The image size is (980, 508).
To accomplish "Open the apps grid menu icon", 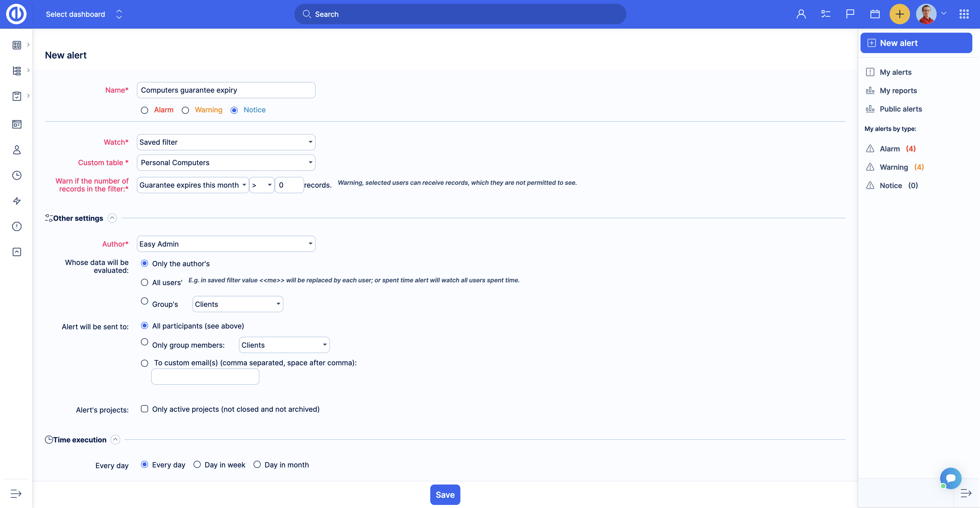I will click(964, 14).
